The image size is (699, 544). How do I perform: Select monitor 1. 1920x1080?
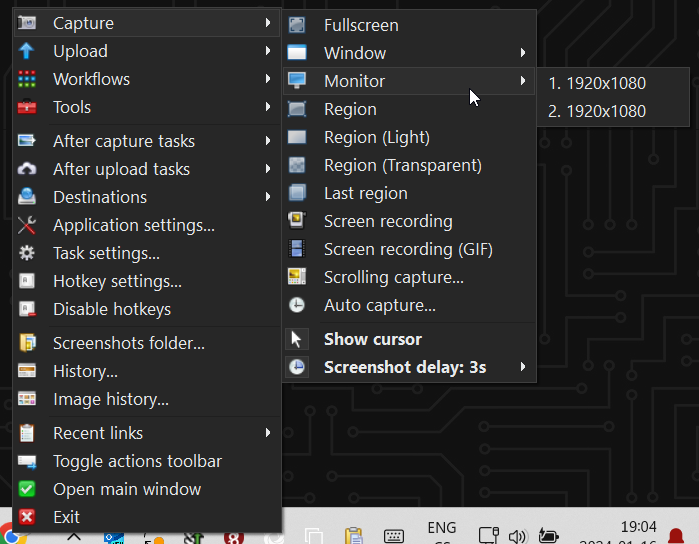597,83
